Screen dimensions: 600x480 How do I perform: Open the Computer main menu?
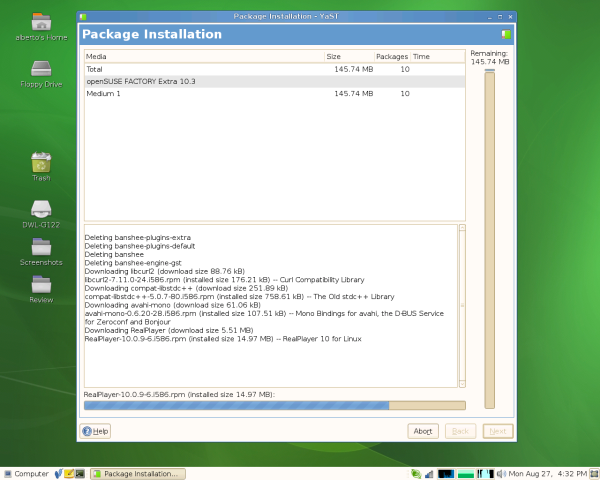26,473
